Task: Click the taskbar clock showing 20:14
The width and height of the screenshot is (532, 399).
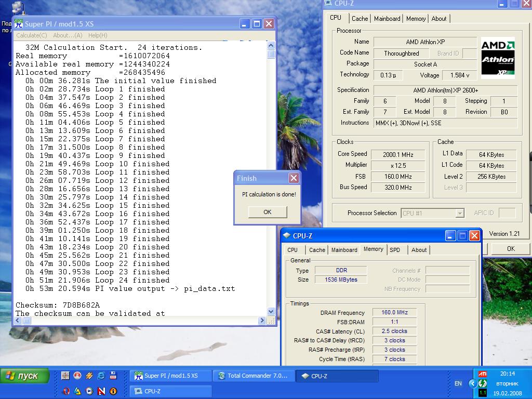Action: [508, 374]
